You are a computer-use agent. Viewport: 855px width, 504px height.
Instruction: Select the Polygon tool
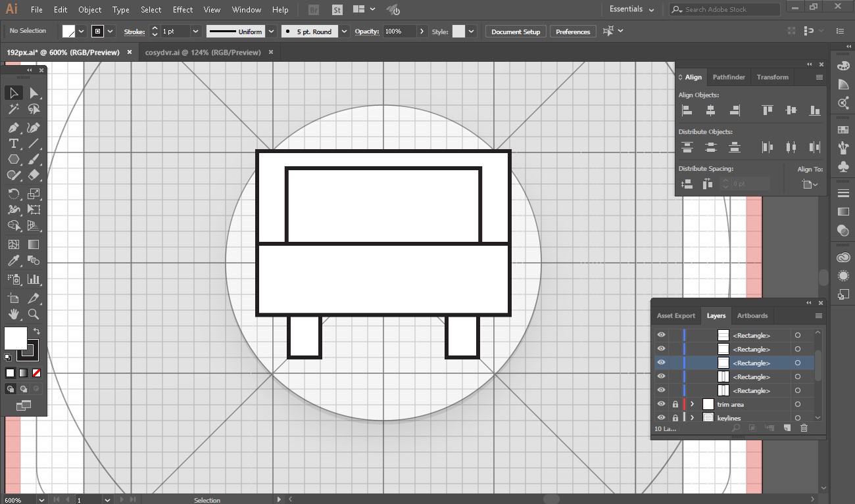pos(14,159)
